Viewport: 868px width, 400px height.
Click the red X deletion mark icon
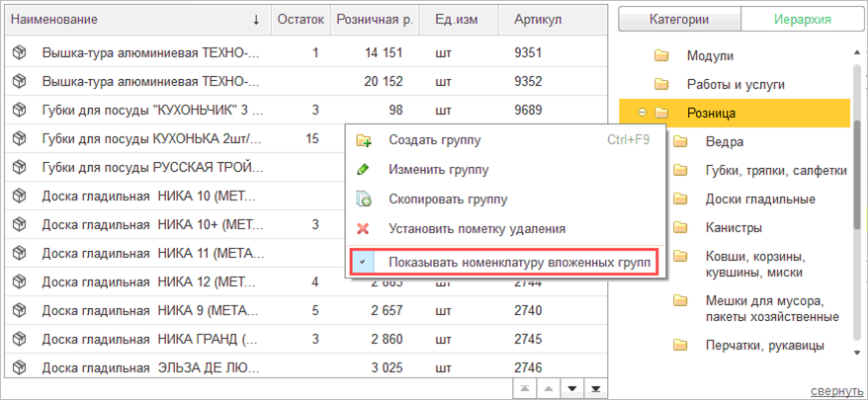(x=364, y=229)
